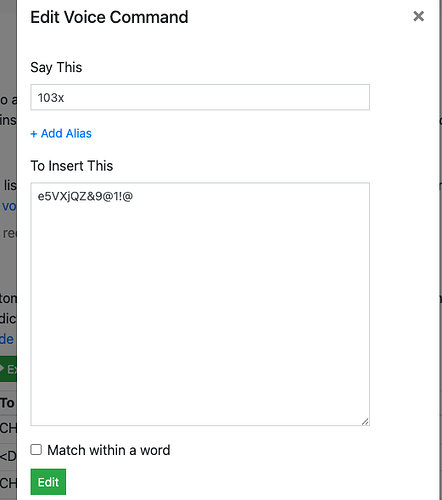
Task: Click the Edit Voice Command title
Action: pyautogui.click(x=109, y=17)
